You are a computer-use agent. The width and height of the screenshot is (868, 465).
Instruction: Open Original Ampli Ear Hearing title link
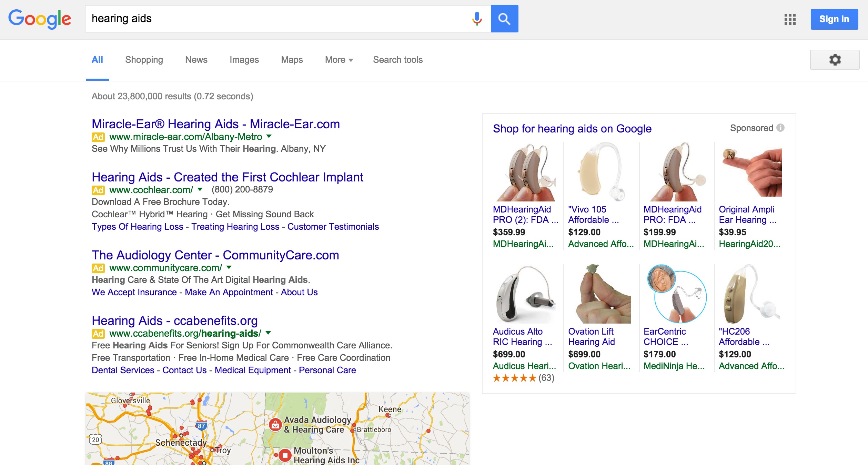(747, 215)
